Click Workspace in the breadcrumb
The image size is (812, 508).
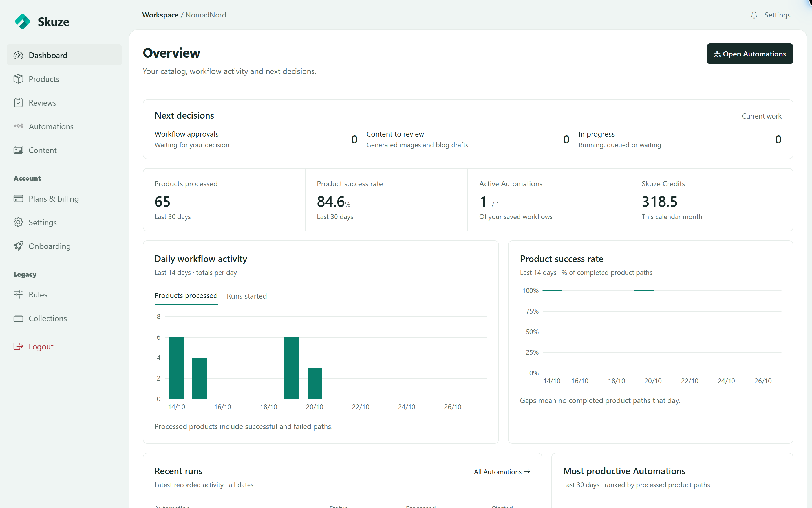[160, 15]
